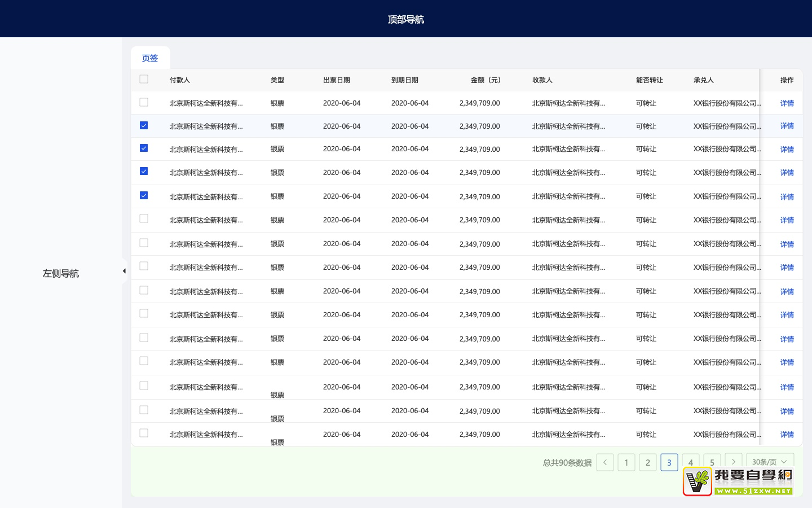Click the 出票日期 column header
The width and height of the screenshot is (812, 508).
click(x=337, y=80)
